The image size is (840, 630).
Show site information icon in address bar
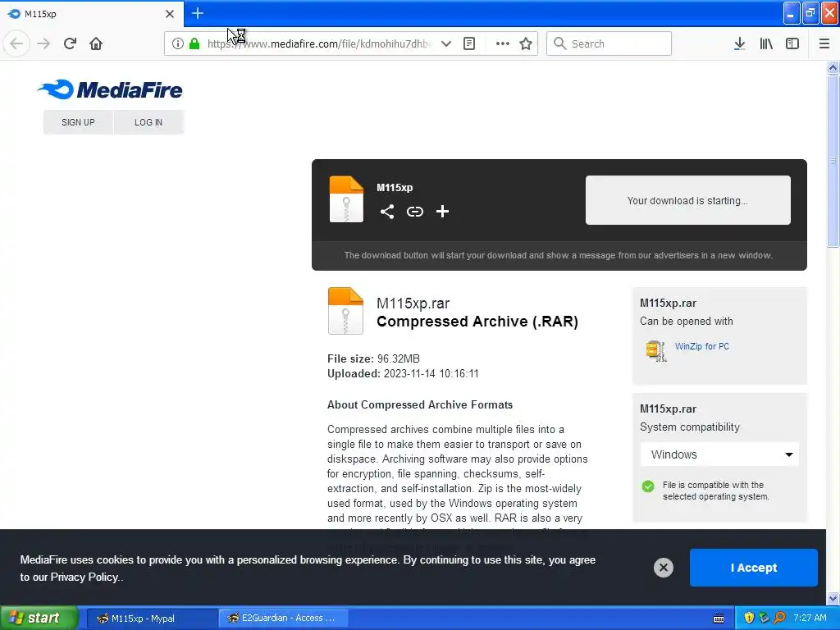[x=178, y=43]
